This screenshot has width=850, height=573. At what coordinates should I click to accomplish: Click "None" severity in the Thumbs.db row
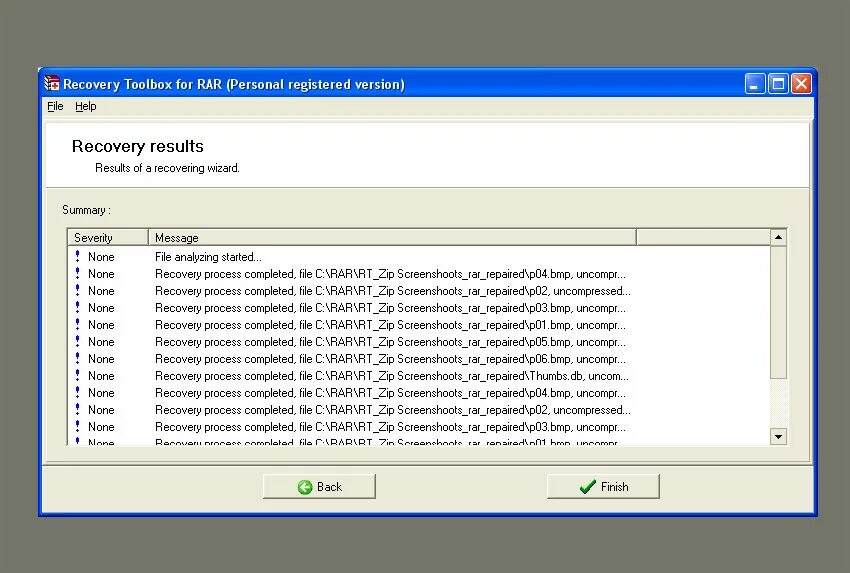pyautogui.click(x=101, y=376)
